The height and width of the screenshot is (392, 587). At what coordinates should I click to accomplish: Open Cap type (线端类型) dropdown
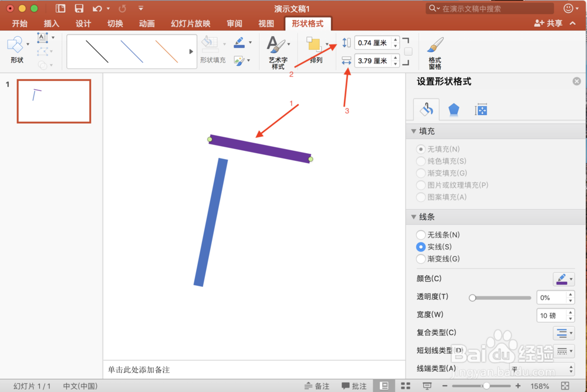542,369
